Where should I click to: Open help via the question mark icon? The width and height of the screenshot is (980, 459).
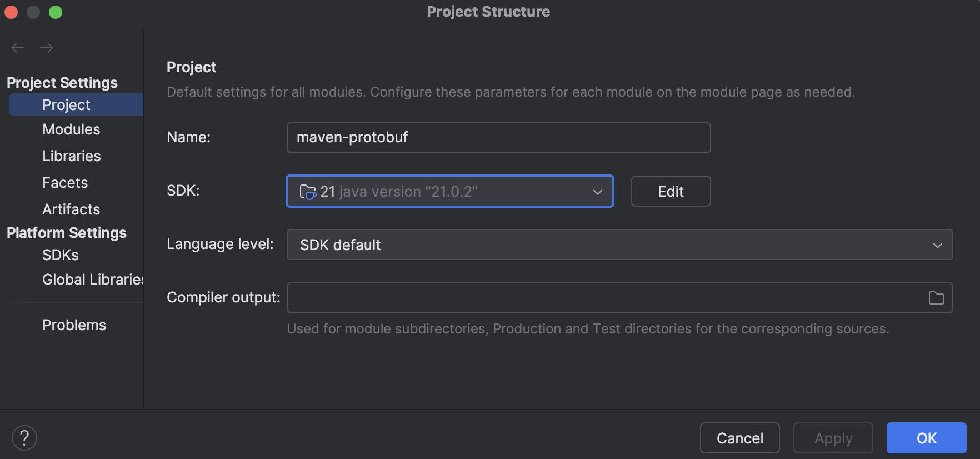tap(24, 437)
